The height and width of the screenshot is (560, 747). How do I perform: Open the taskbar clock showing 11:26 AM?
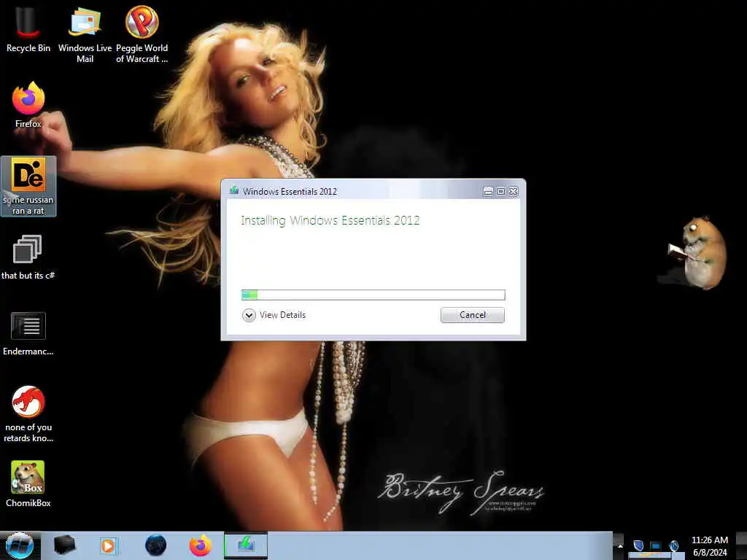point(710,545)
